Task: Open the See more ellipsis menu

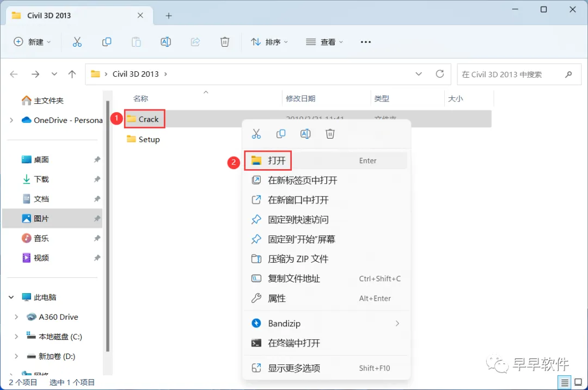Action: click(366, 42)
